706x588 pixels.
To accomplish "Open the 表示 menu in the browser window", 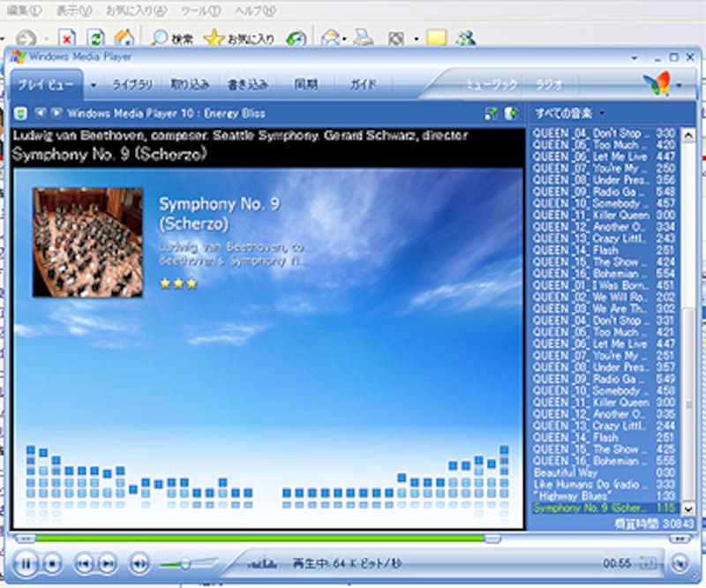I will tap(74, 11).
